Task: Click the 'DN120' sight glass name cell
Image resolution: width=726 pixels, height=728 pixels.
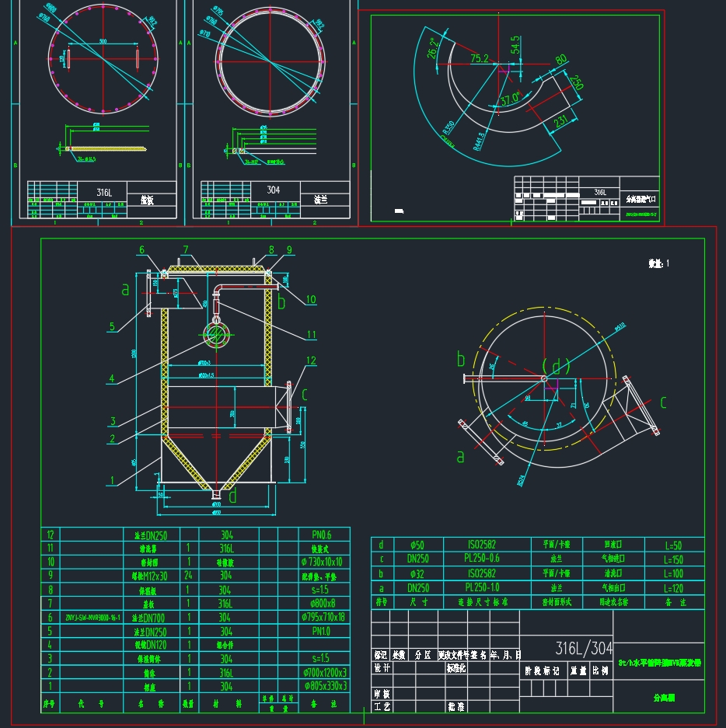Action: coord(151,645)
